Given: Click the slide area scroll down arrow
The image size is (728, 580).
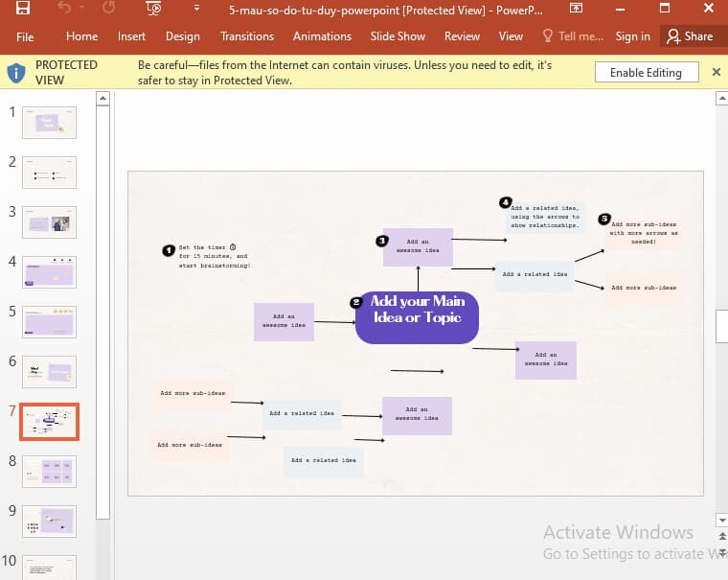Looking at the screenshot, I should point(722,520).
